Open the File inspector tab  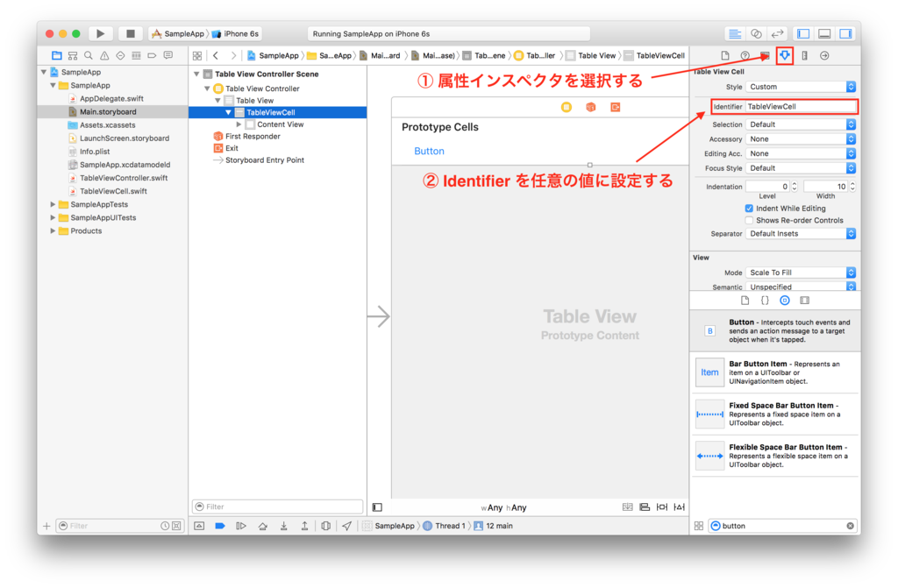(x=725, y=55)
